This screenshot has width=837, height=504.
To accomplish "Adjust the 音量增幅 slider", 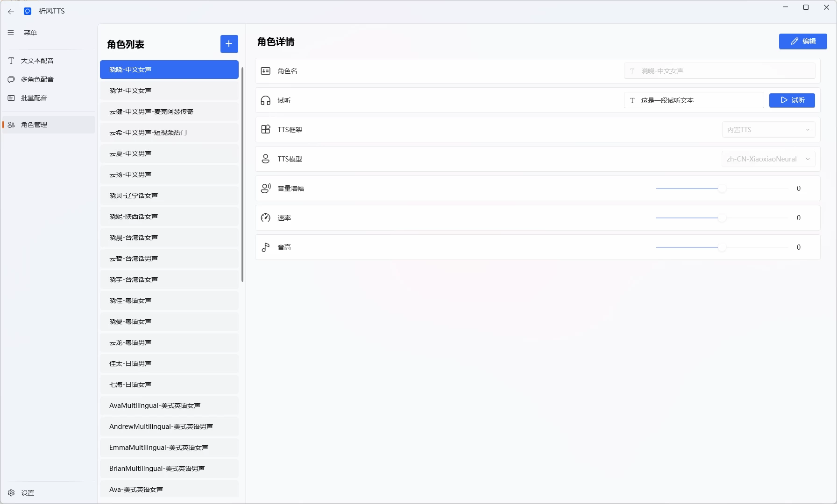I will [x=722, y=189].
